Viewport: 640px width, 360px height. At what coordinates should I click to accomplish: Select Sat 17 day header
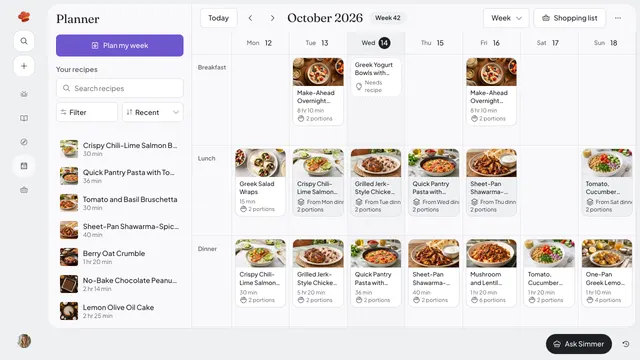[x=548, y=43]
